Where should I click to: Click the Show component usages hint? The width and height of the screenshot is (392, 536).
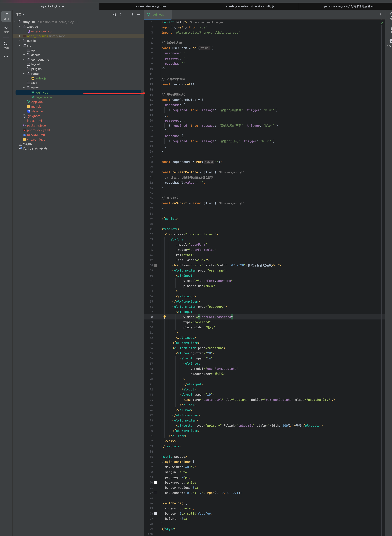click(206, 22)
